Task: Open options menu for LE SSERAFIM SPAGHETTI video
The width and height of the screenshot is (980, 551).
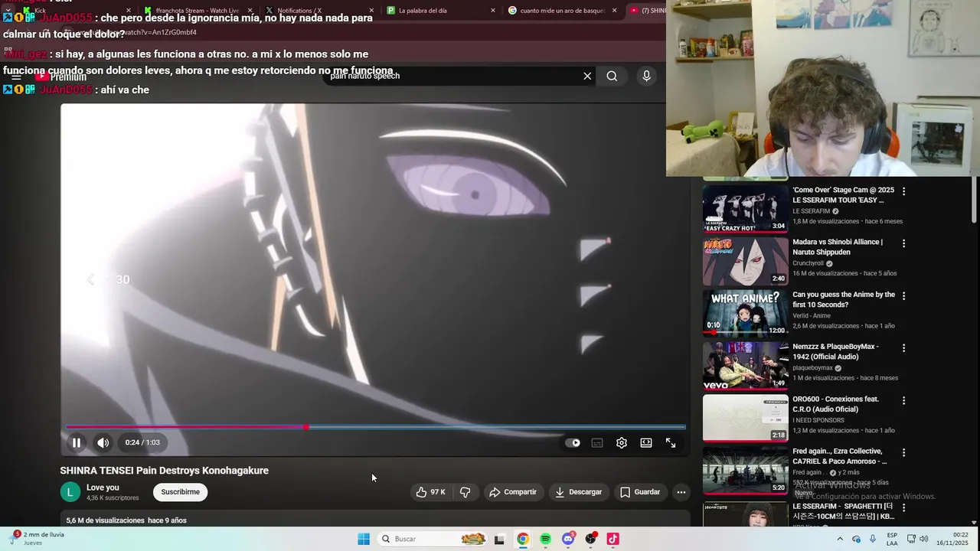Action: (903, 507)
